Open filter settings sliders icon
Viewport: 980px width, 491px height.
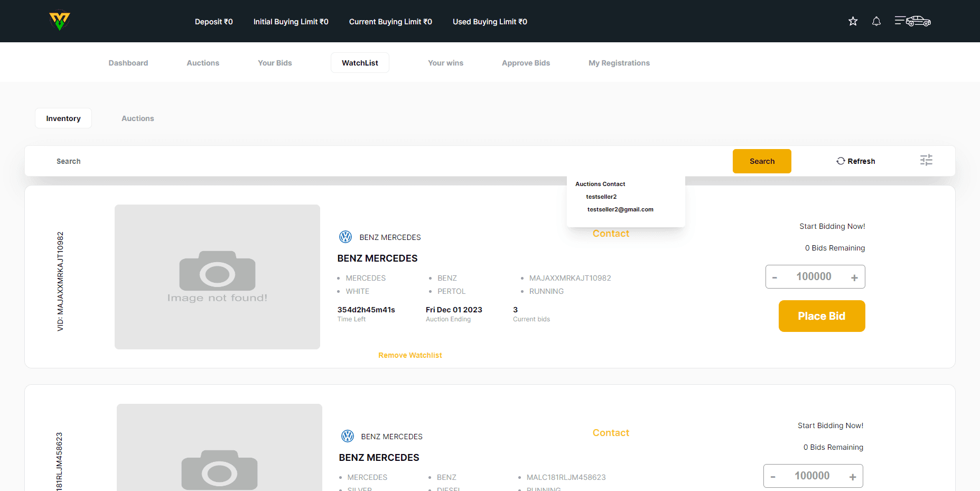click(926, 160)
